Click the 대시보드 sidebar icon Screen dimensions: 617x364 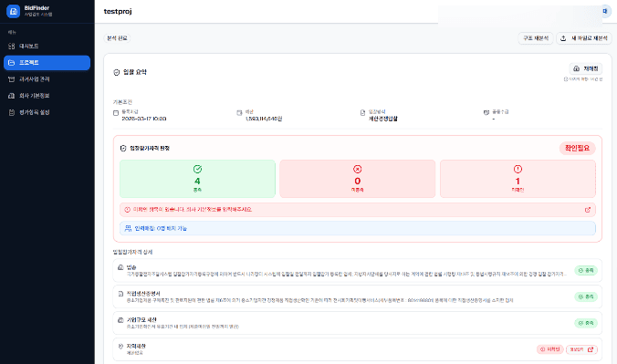pyautogui.click(x=12, y=46)
